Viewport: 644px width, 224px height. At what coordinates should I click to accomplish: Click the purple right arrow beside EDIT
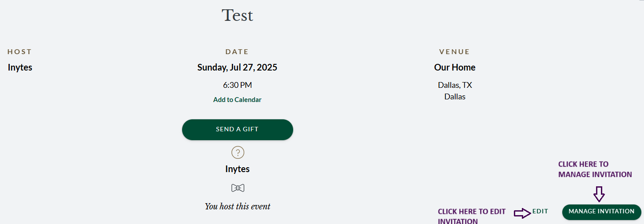(522, 213)
